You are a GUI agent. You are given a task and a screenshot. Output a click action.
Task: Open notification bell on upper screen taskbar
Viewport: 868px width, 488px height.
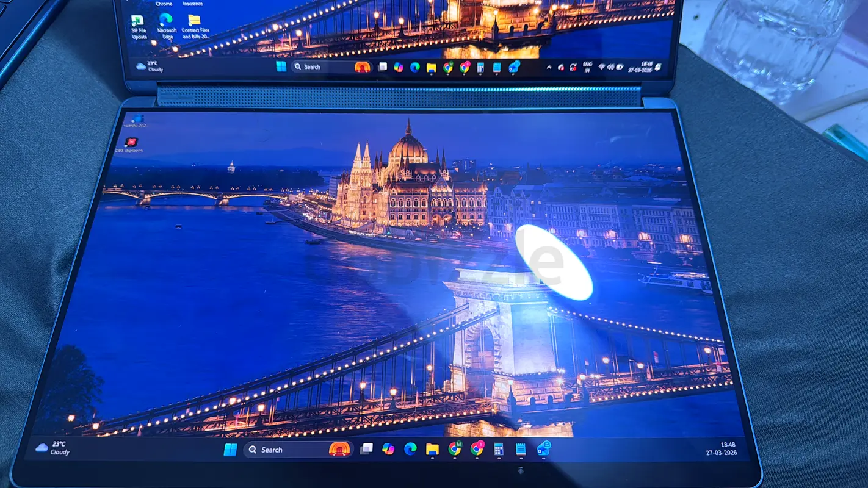[x=658, y=66]
